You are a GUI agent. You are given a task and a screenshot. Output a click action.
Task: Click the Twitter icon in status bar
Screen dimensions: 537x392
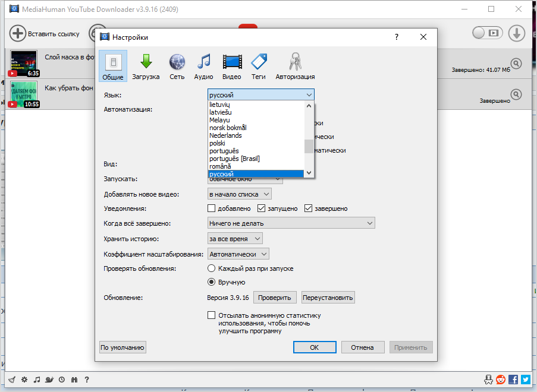click(525, 380)
